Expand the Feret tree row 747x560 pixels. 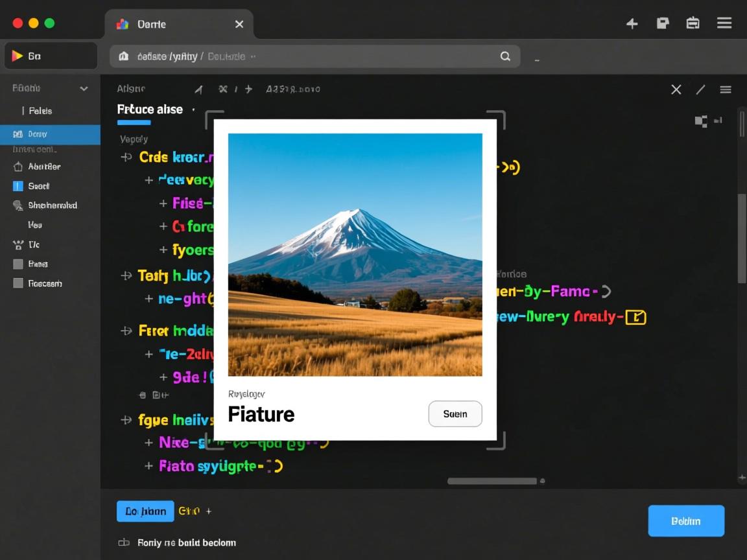(x=126, y=331)
